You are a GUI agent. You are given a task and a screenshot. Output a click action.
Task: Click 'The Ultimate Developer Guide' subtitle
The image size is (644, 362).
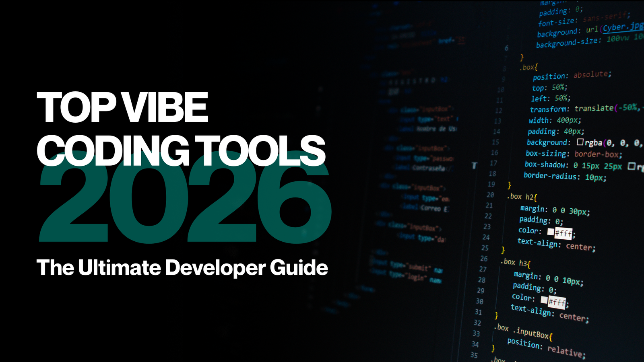182,267
